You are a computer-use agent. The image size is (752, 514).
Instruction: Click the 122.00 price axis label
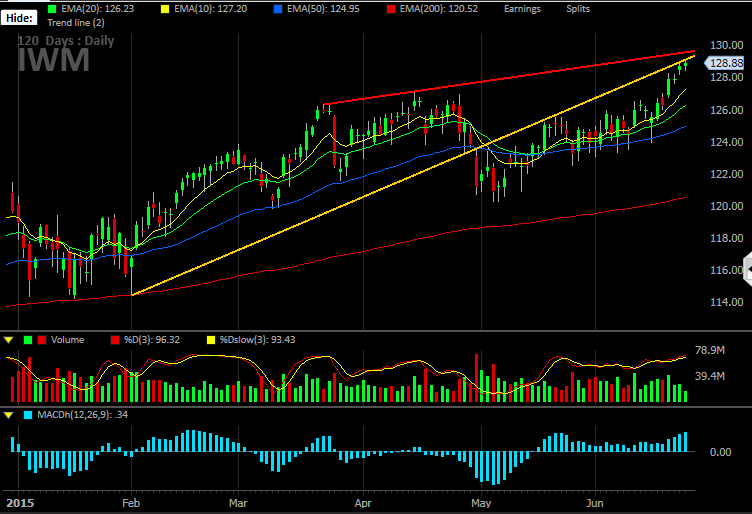tap(727, 174)
